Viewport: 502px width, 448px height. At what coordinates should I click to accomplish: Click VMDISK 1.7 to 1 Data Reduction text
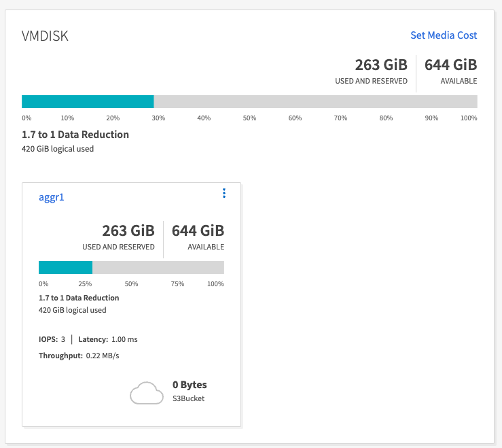click(x=75, y=135)
